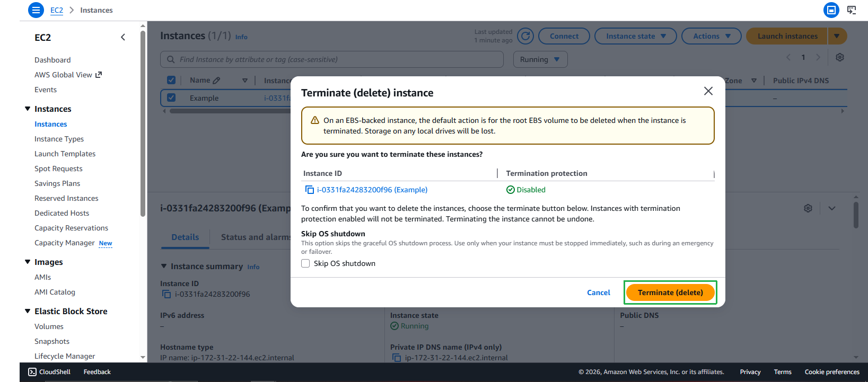
Task: Copy instance ID in the terminate dialog
Action: [310, 190]
